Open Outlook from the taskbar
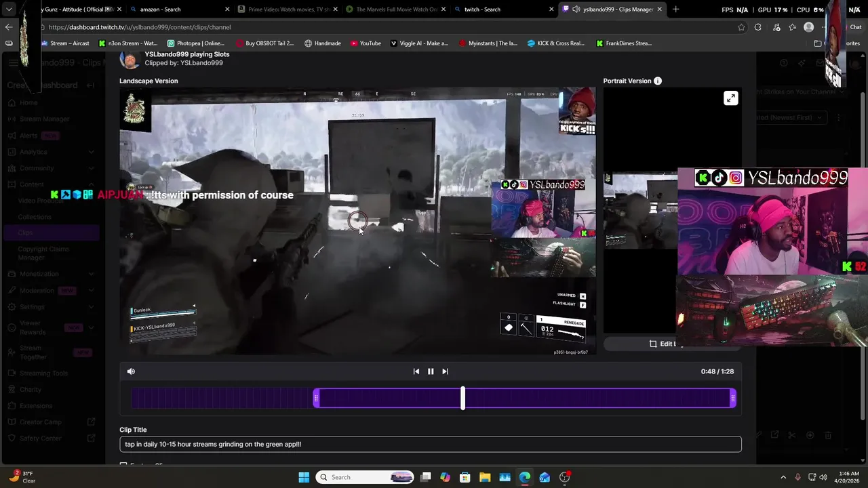The height and width of the screenshot is (488, 868). (x=545, y=477)
